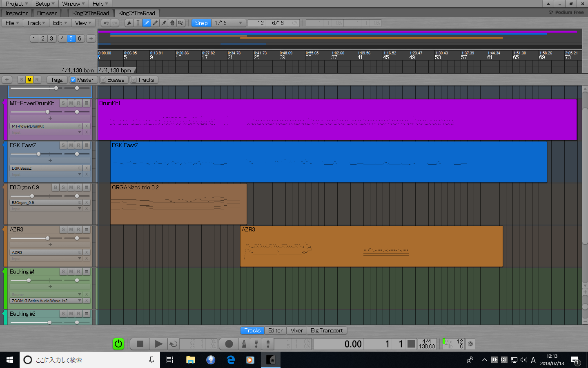Screen dimensions: 588x368
Task: Click the green power button
Action: pyautogui.click(x=118, y=344)
